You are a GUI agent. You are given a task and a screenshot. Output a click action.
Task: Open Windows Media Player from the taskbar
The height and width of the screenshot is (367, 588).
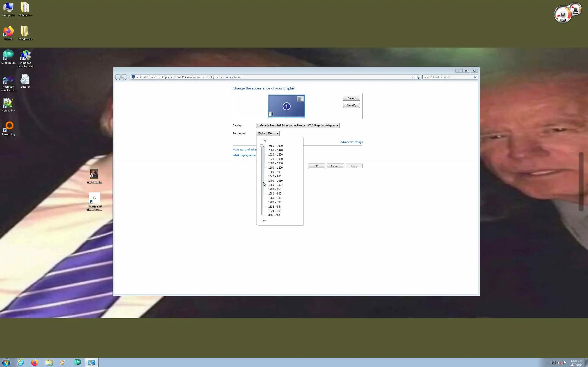[x=63, y=362]
